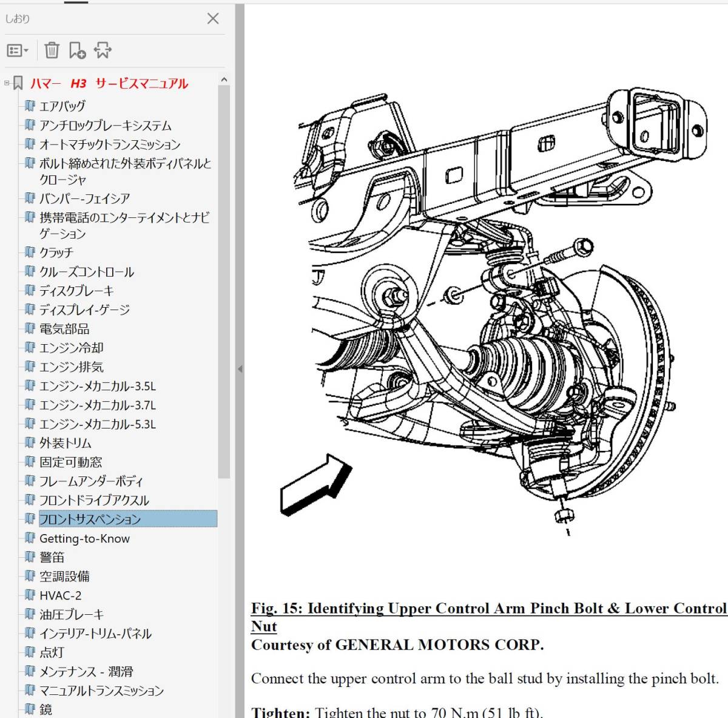Open the オートマチックトランスミッション bookmark
728x718 pixels.
click(110, 144)
